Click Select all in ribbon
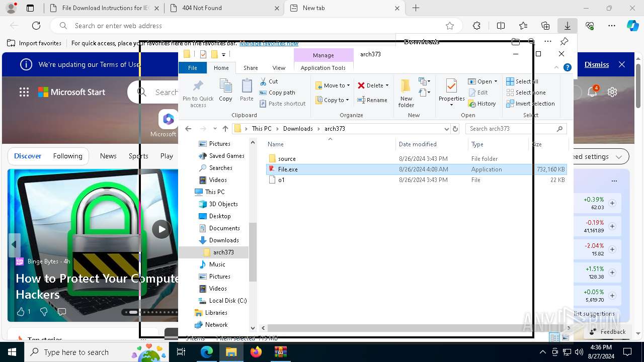Image resolution: width=644 pixels, height=362 pixels. pos(522,81)
